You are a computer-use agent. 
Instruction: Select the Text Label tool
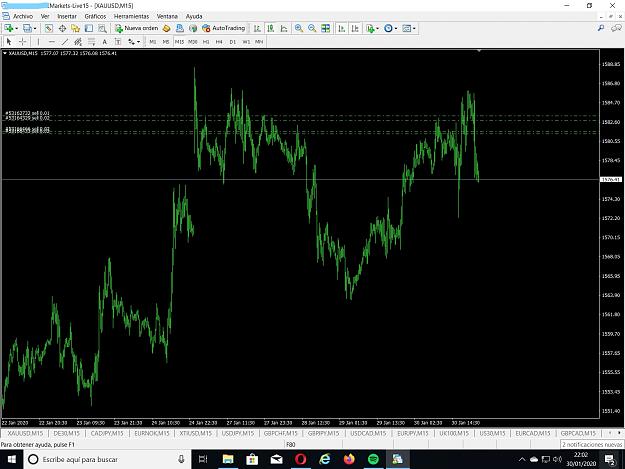[118, 41]
